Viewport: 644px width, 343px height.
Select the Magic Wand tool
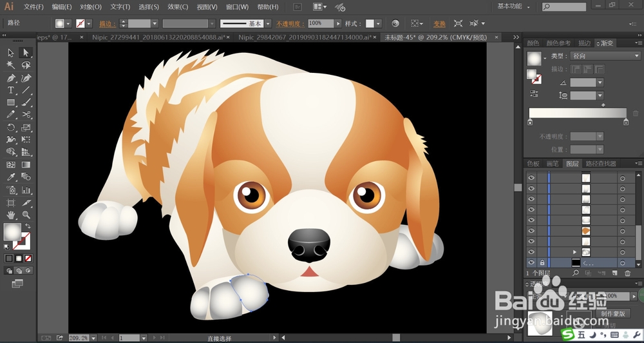tap(11, 65)
